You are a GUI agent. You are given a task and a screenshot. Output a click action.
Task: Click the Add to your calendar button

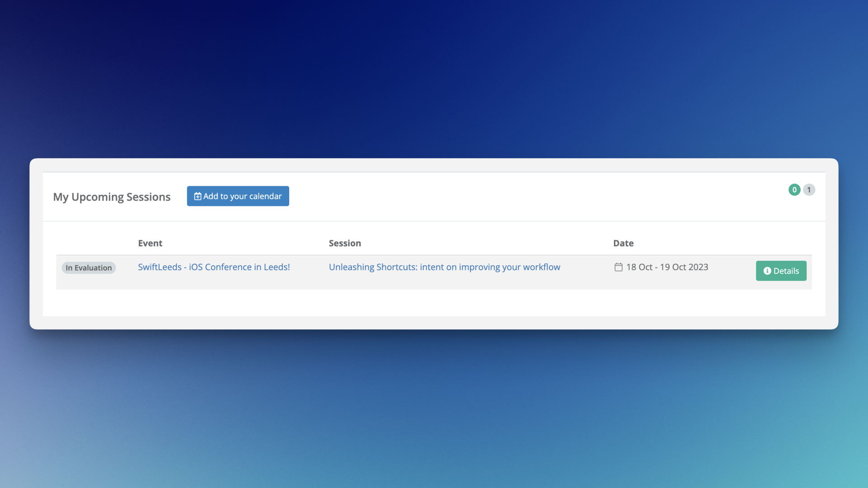point(238,196)
